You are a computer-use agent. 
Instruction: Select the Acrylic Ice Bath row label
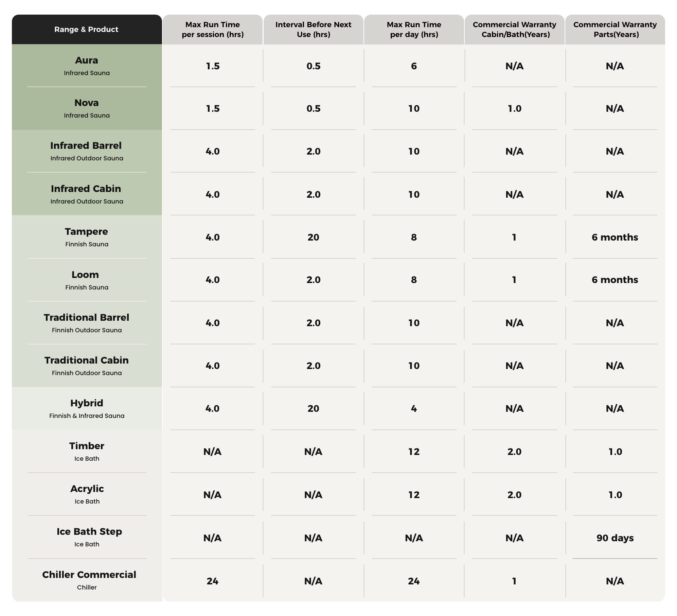87,494
